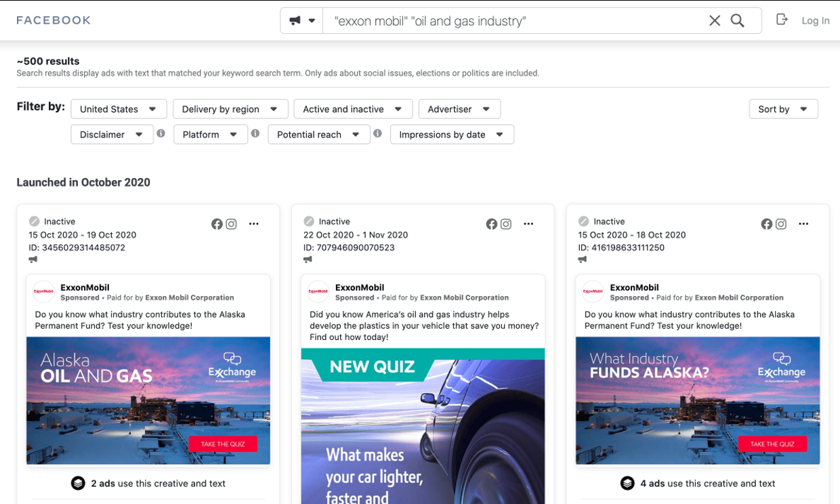Click the exit icon beside Log In
The image size is (840, 504).
(782, 20)
